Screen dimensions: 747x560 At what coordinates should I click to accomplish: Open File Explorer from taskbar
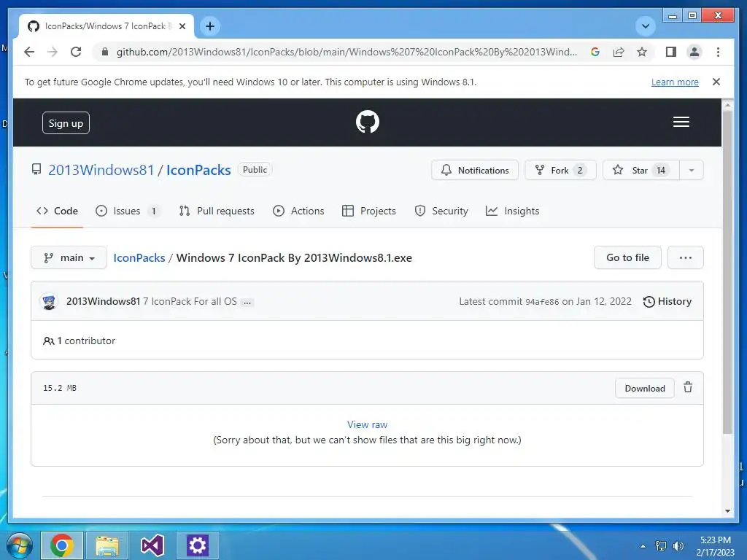tap(107, 545)
